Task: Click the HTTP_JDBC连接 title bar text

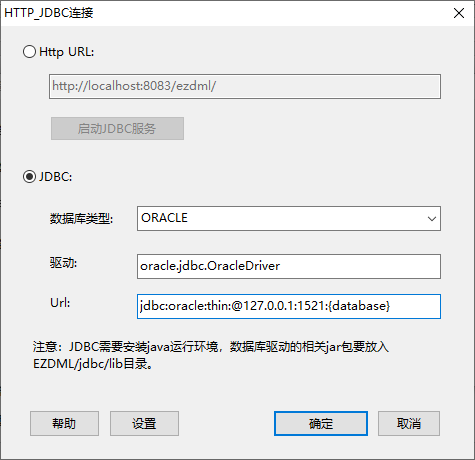Action: pyautogui.click(x=49, y=13)
